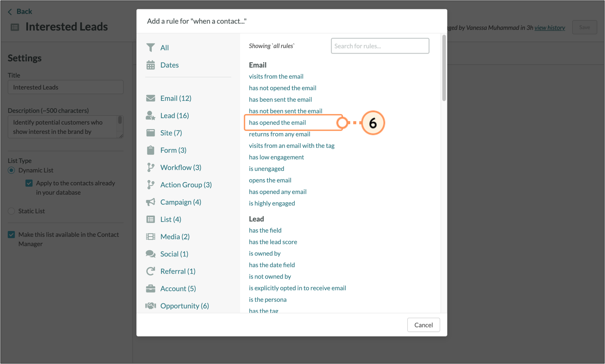The image size is (605, 364).
Task: Choose the 'has opened the email' rule
Action: 277,123
